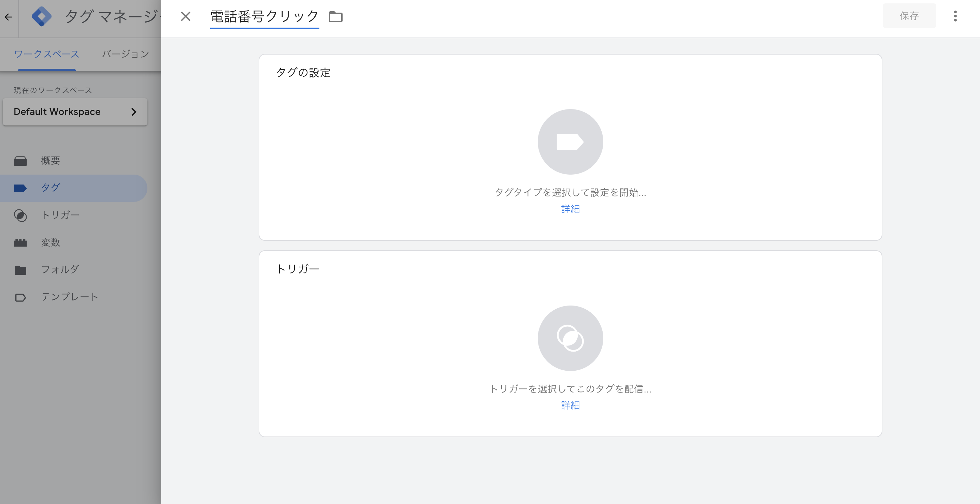Switch to the ワークスペース tab

point(46,54)
